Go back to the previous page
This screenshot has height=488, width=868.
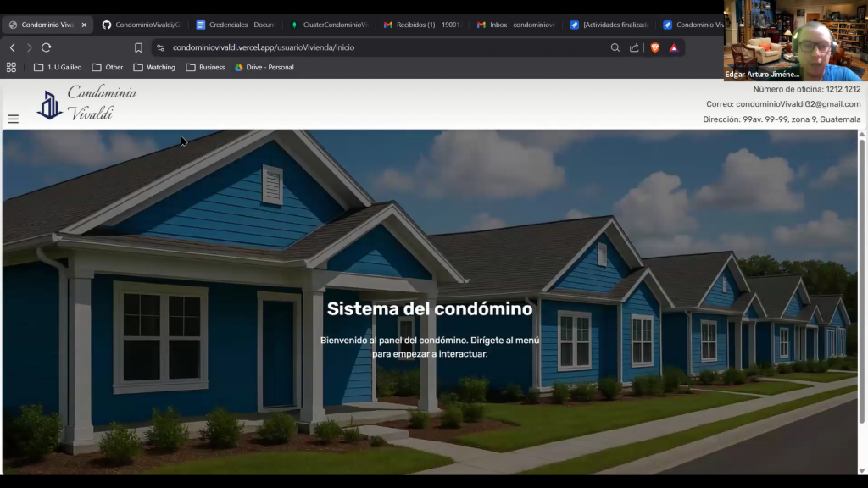tap(13, 48)
